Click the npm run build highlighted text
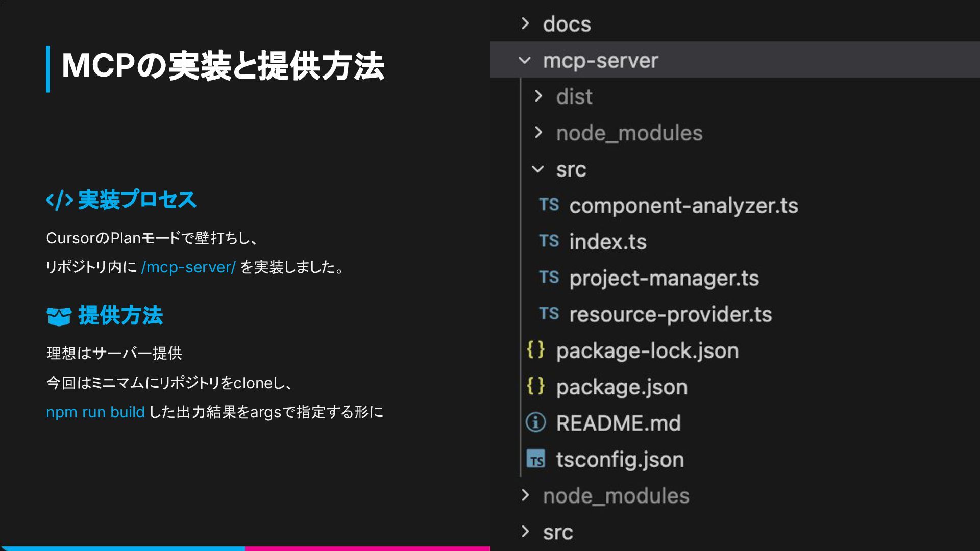Viewport: 980px width, 551px height. (95, 412)
